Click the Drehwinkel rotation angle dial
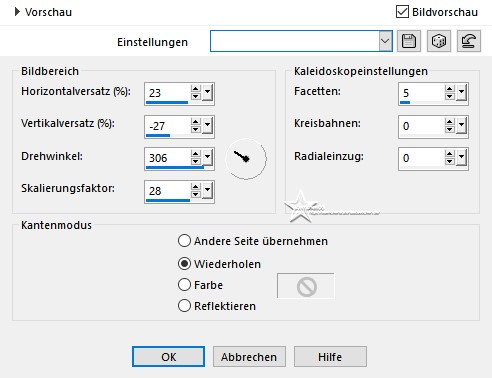The height and width of the screenshot is (378, 492). (246, 159)
